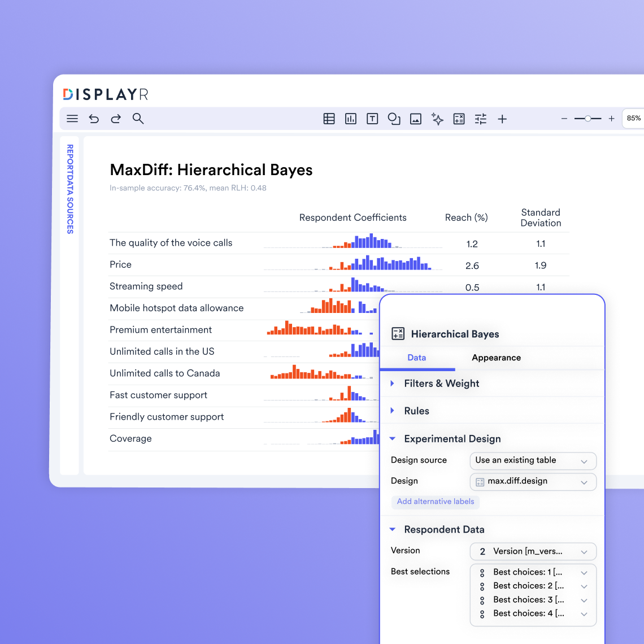Select the Unlimited calls to Canada row

click(165, 373)
